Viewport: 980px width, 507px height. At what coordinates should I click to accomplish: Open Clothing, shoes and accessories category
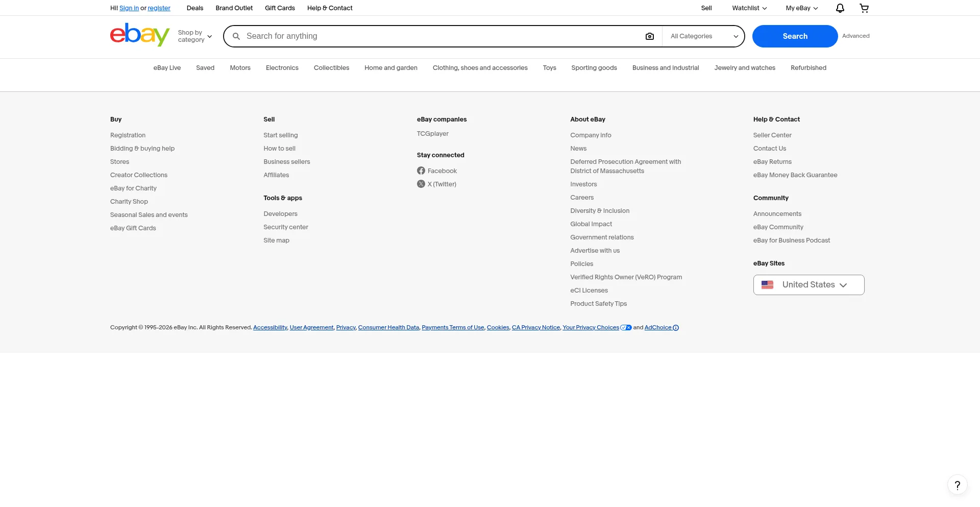(480, 68)
